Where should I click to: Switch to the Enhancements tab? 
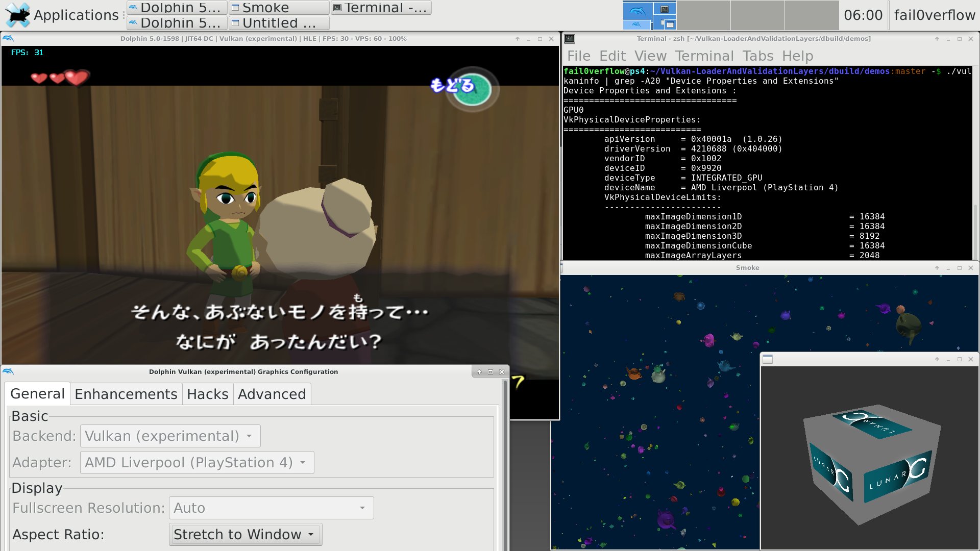(x=126, y=394)
